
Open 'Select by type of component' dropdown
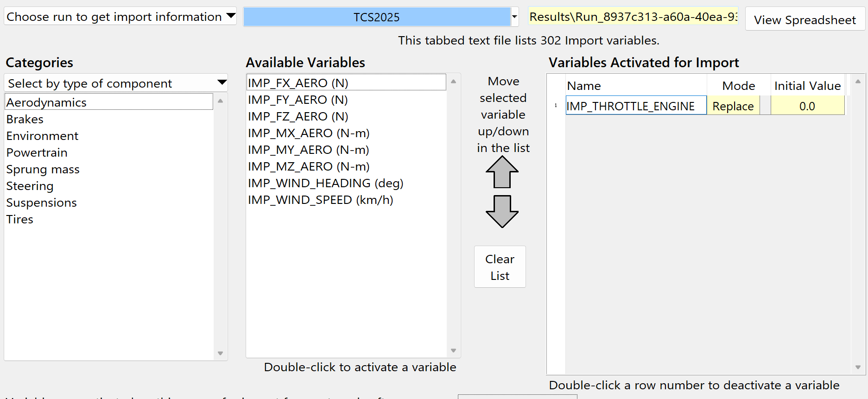coord(116,83)
